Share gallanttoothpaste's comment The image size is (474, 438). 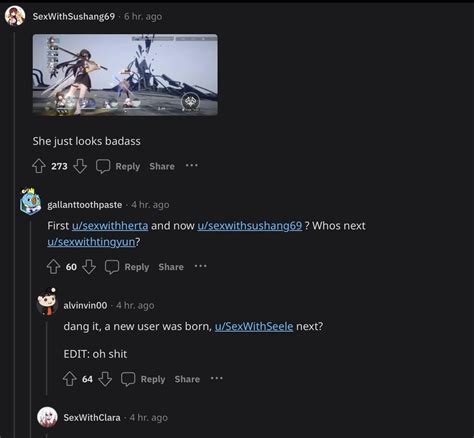[171, 267]
